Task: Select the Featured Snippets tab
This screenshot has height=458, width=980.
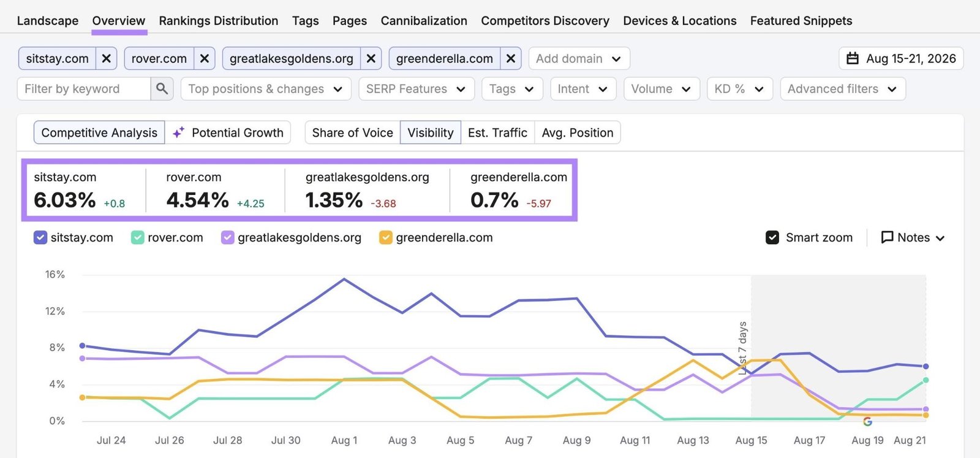Action: pyautogui.click(x=801, y=21)
